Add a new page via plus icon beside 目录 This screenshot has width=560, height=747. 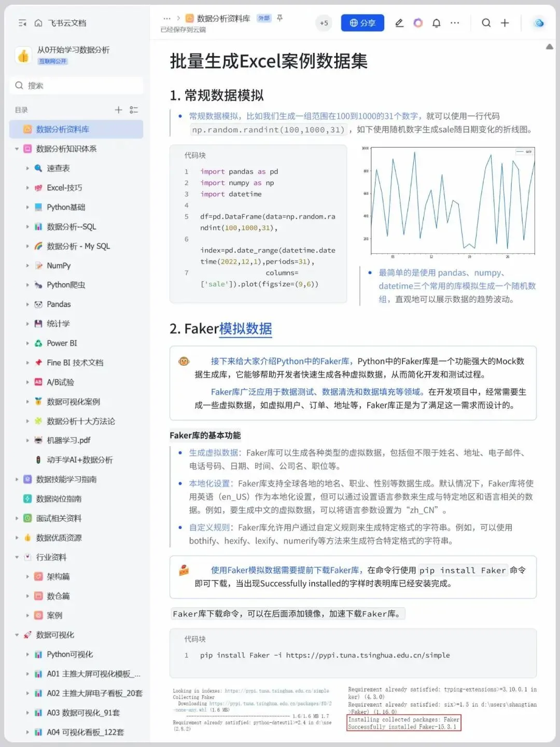click(118, 110)
